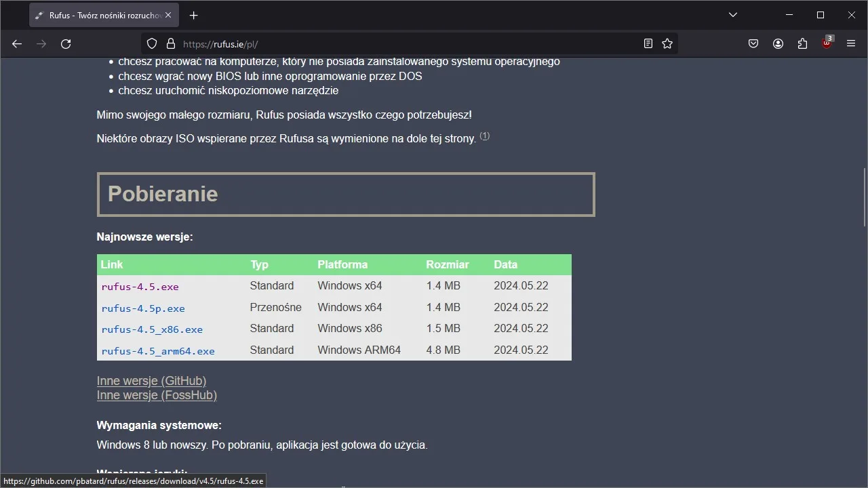The image size is (868, 488).
Task: Click the 4.8 MB size cell
Action: click(x=443, y=350)
